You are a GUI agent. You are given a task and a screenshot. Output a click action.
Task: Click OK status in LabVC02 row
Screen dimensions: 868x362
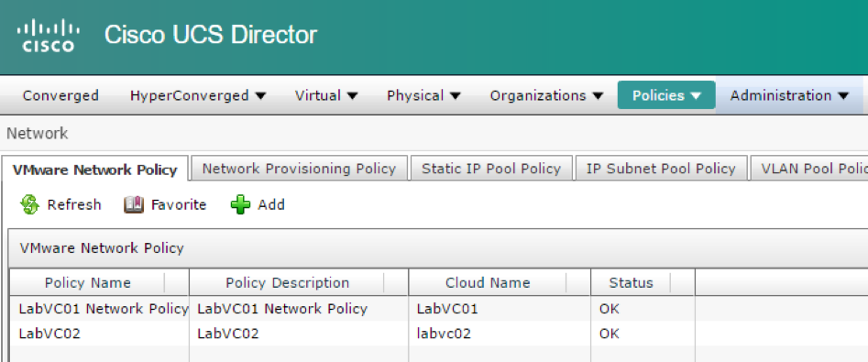[643, 334]
